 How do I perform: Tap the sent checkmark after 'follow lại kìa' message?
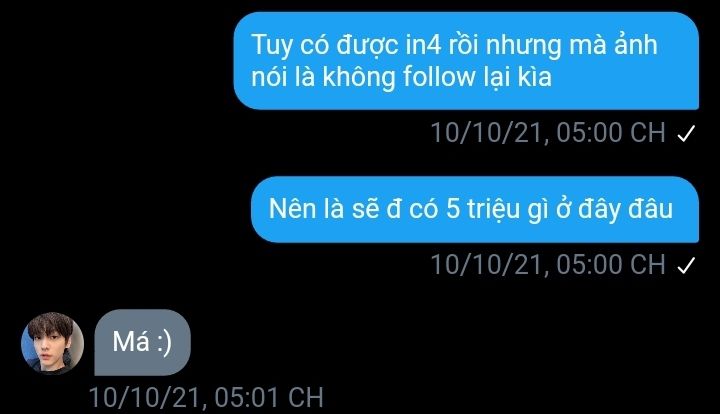coord(686,134)
